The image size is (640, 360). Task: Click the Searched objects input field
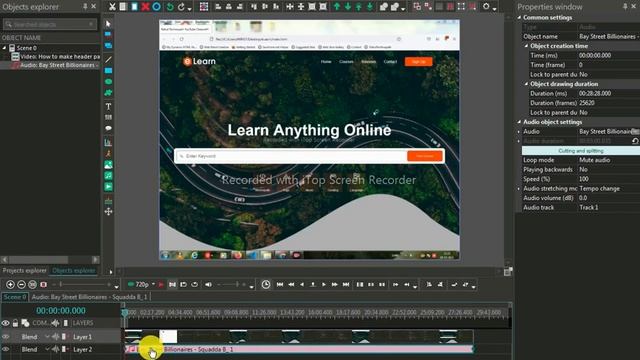(49, 24)
